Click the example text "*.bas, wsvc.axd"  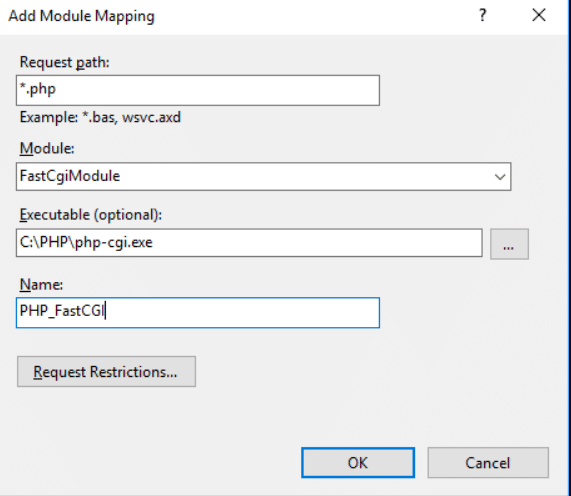(131, 118)
